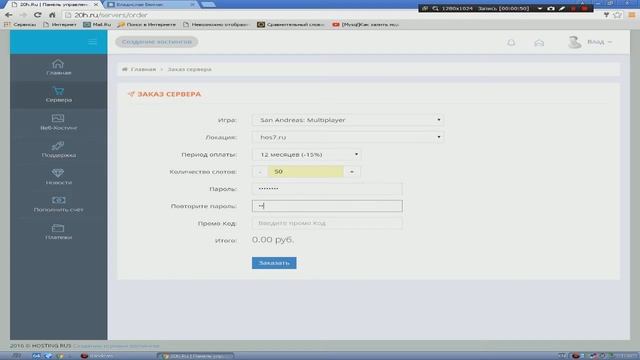Image resolution: width=640 pixels, height=360 pixels.
Task: Open a new browser tab
Action: pos(208,4)
